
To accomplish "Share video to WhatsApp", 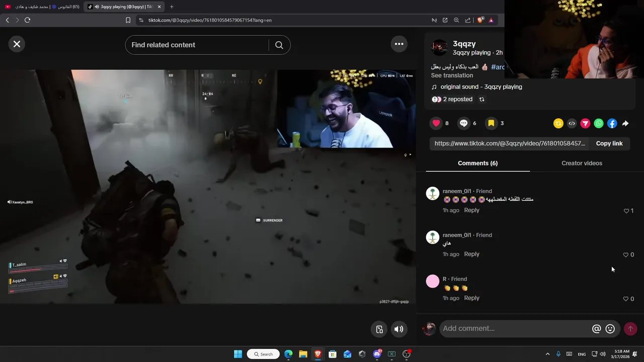I will 599,123.
